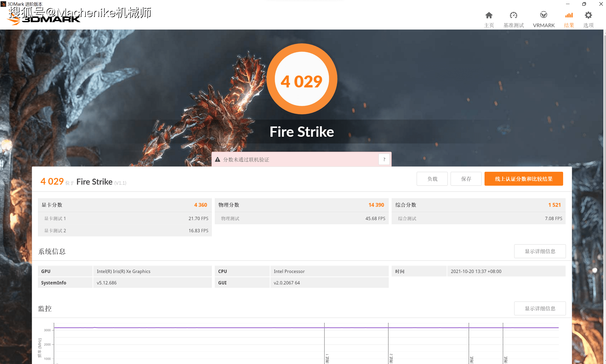This screenshot has width=606, height=364.
Task: Click the Graphics score (显卡分数) header row
Action: coord(125,205)
